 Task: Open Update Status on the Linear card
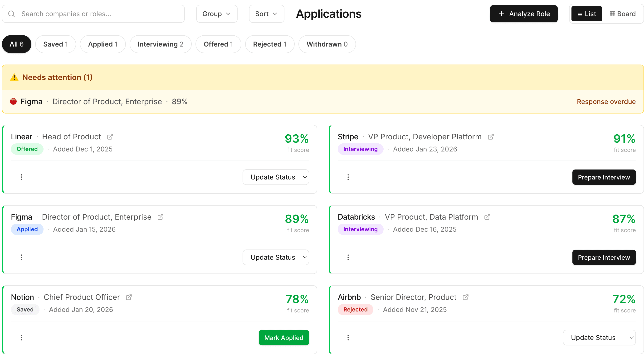click(x=276, y=177)
